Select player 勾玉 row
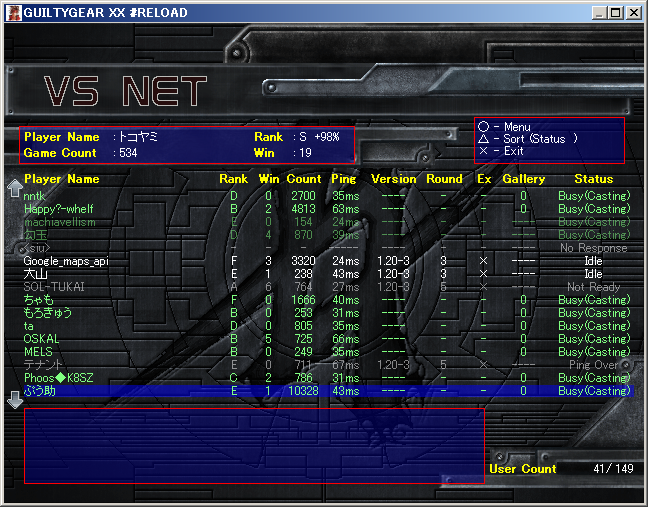Viewport: 648px width, 507px height. tap(36, 235)
